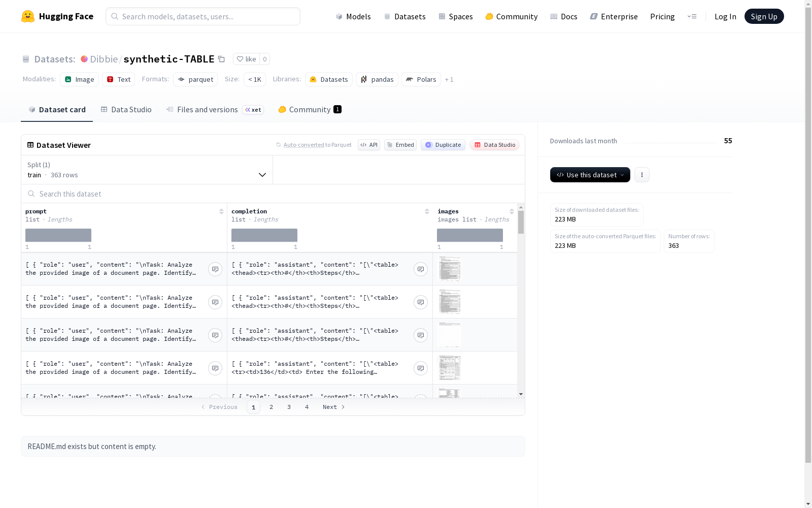Click the Log In link
This screenshot has width=812, height=508.
[725, 16]
